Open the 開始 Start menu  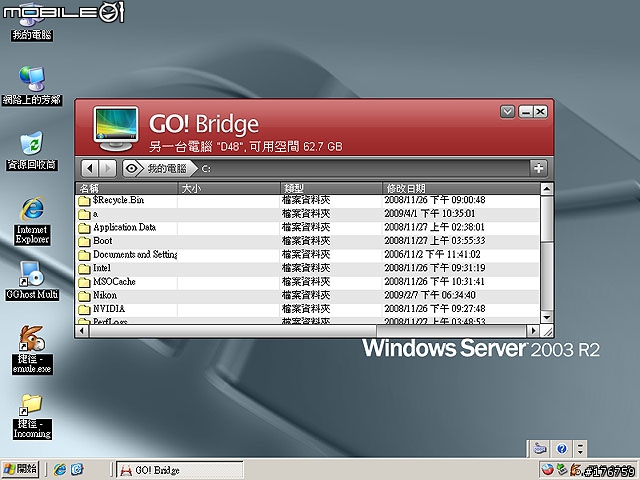[20, 469]
